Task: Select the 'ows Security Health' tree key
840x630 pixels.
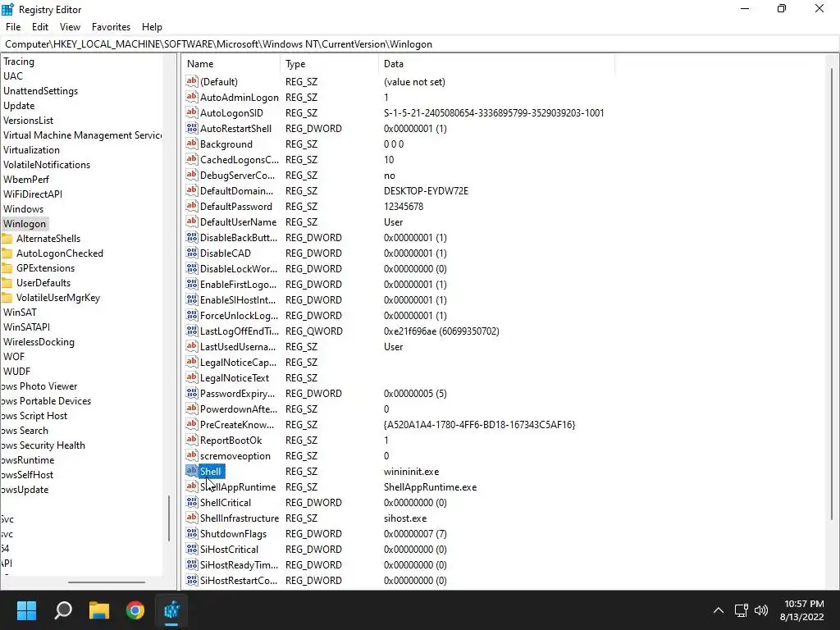Action: tap(43, 445)
